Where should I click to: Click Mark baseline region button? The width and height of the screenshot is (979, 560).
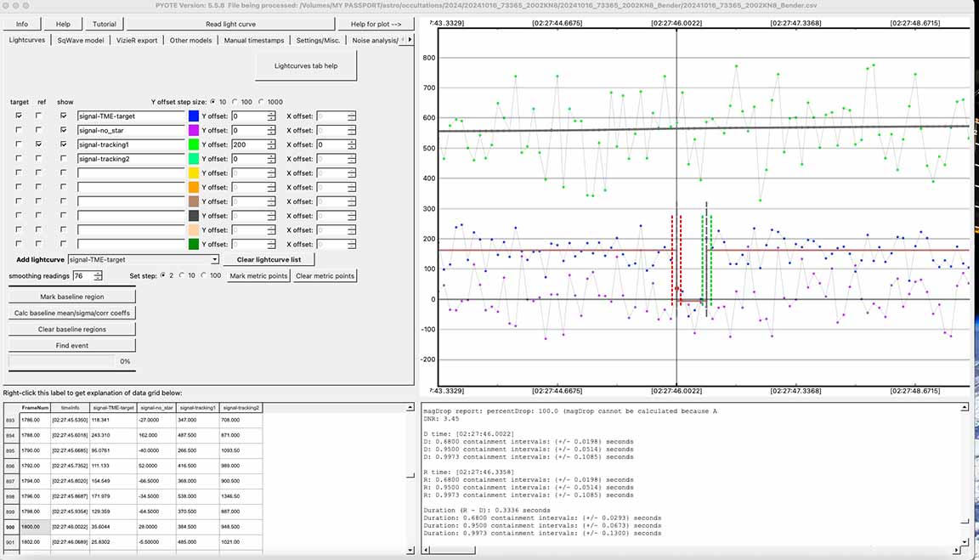click(71, 297)
